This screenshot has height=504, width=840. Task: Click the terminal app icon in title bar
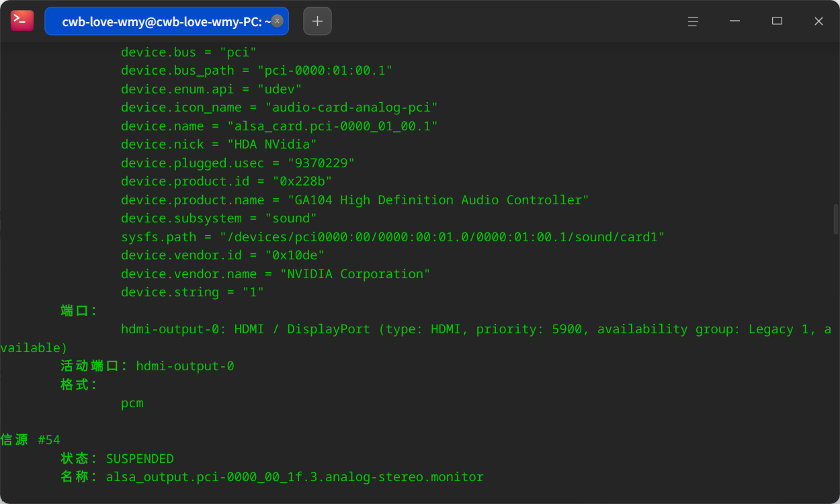click(x=22, y=21)
